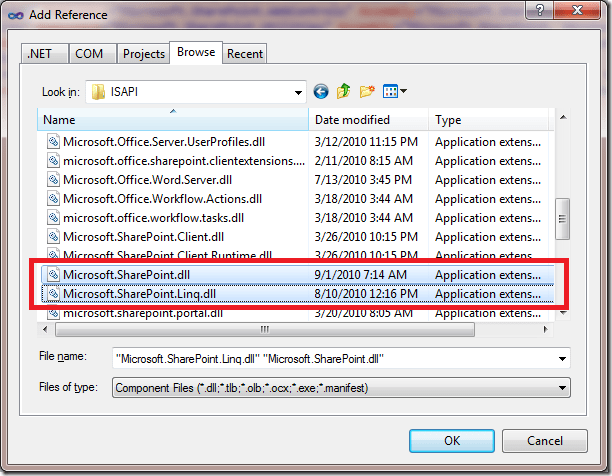Open the Projects tab

coord(143,54)
